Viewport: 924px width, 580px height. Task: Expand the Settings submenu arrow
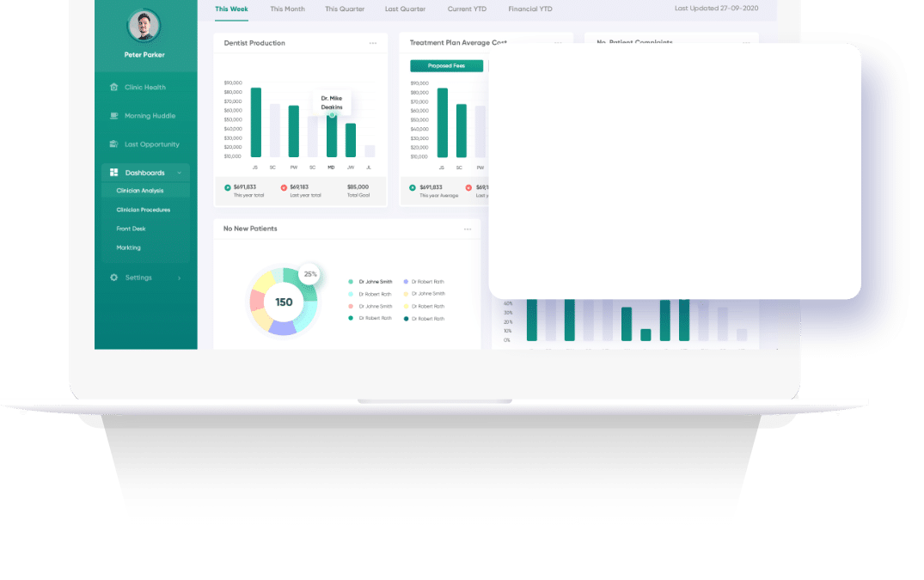click(x=179, y=278)
